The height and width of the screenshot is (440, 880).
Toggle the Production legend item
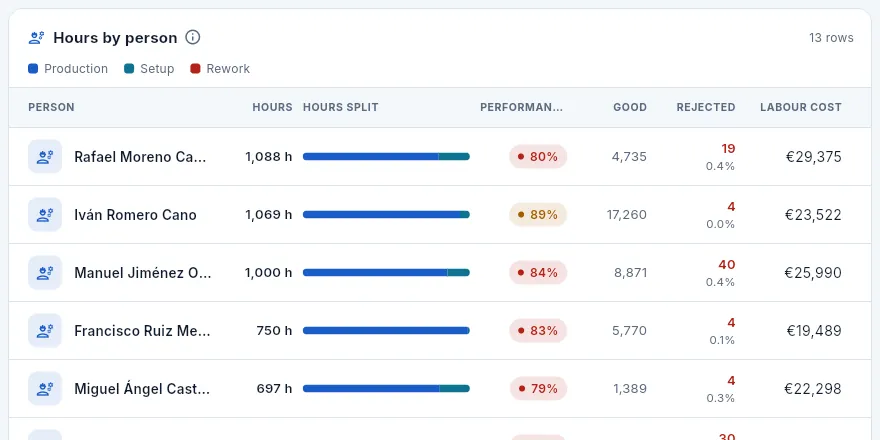[68, 69]
